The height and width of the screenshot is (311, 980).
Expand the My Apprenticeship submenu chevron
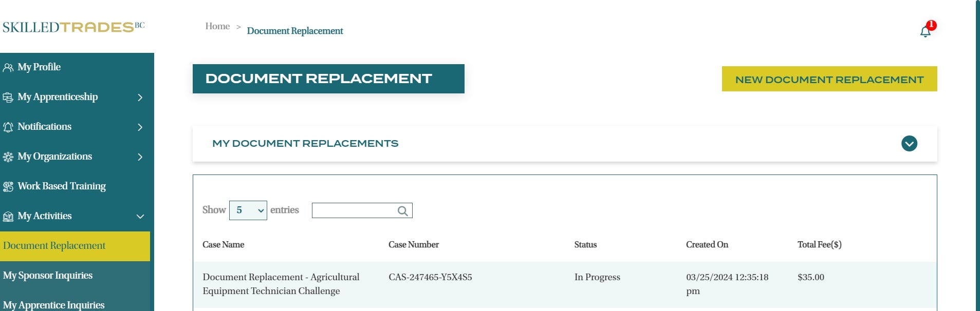[x=140, y=97]
